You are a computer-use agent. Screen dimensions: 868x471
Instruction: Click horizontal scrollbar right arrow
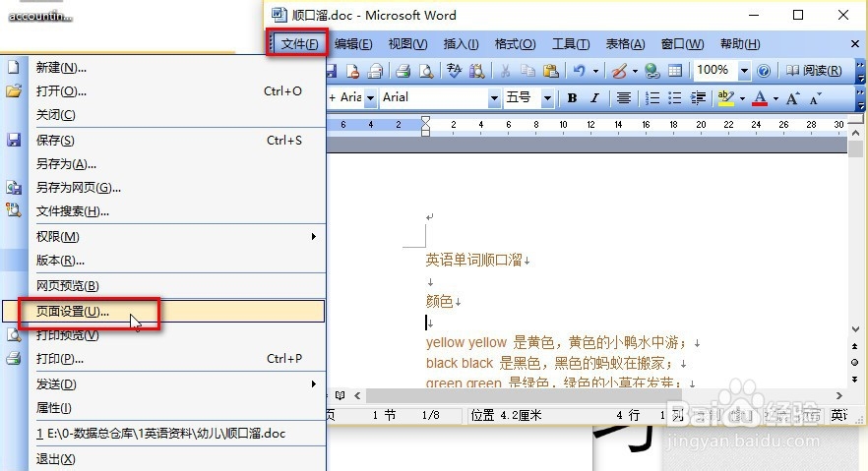[x=839, y=395]
